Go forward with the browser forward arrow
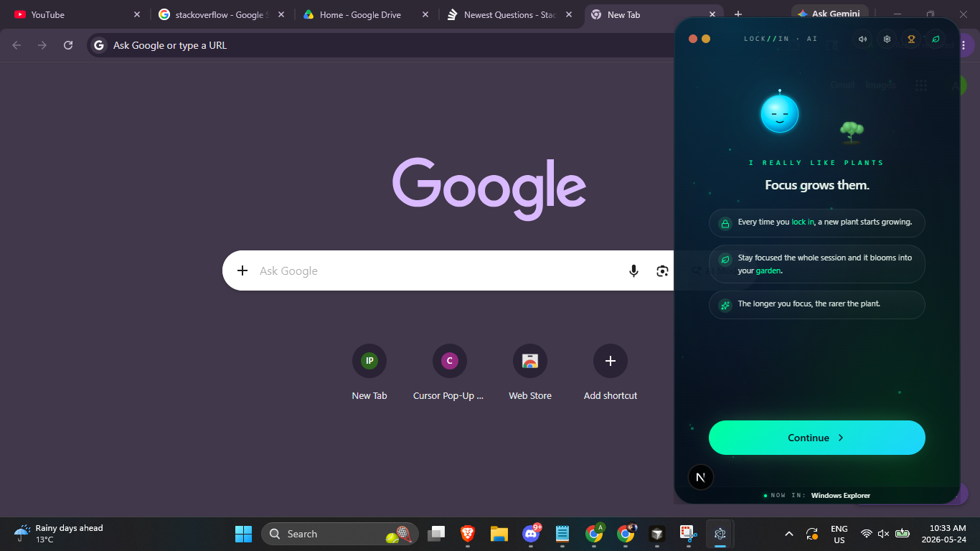980x551 pixels. (x=42, y=45)
